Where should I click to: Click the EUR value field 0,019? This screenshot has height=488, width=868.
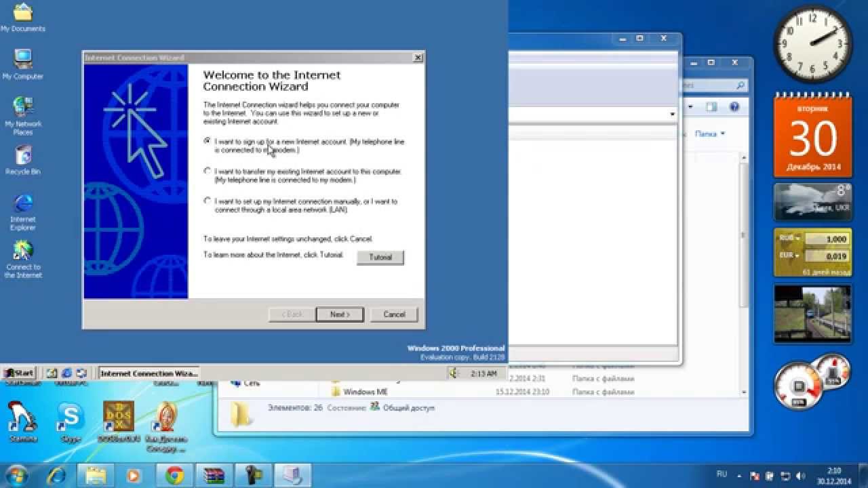(827, 256)
